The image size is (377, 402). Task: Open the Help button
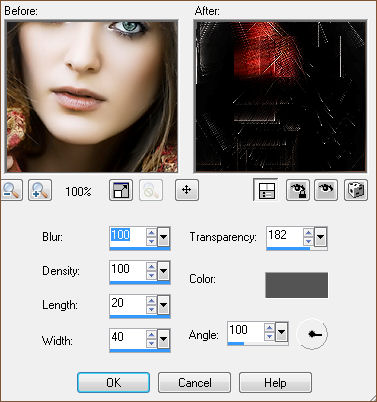[x=275, y=383]
